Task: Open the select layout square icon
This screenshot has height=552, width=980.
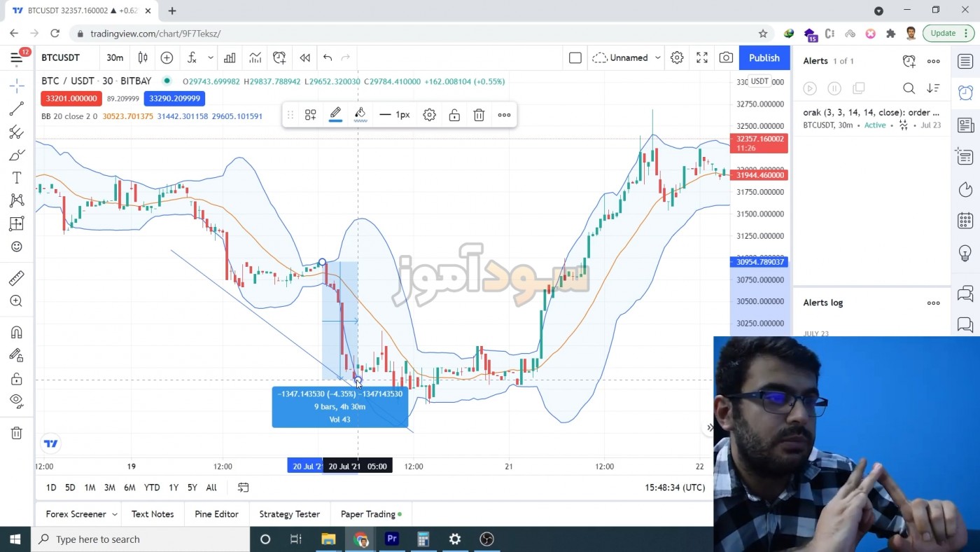Action: coord(575,58)
